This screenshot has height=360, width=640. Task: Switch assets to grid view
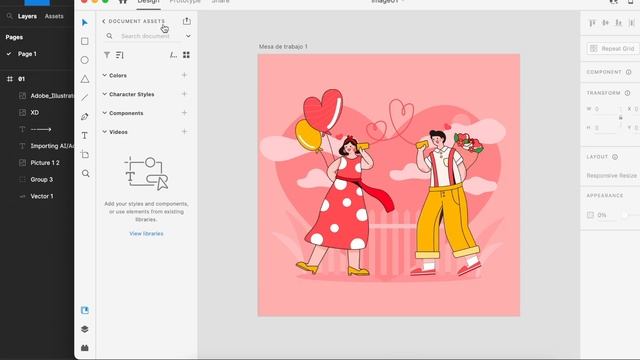pos(186,55)
